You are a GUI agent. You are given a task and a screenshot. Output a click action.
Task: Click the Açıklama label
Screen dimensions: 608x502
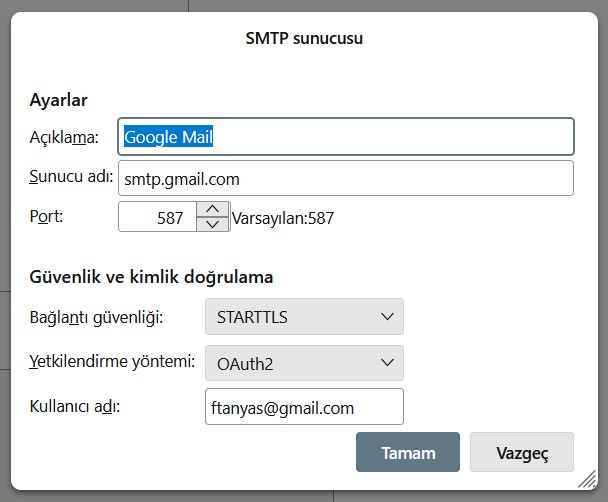[x=71, y=137]
